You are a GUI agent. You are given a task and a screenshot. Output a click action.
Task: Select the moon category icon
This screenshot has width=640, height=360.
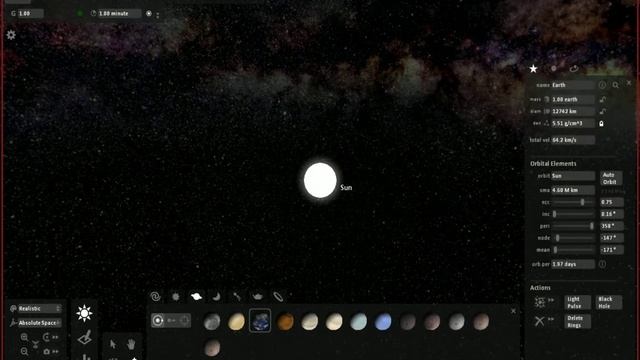[x=217, y=297]
